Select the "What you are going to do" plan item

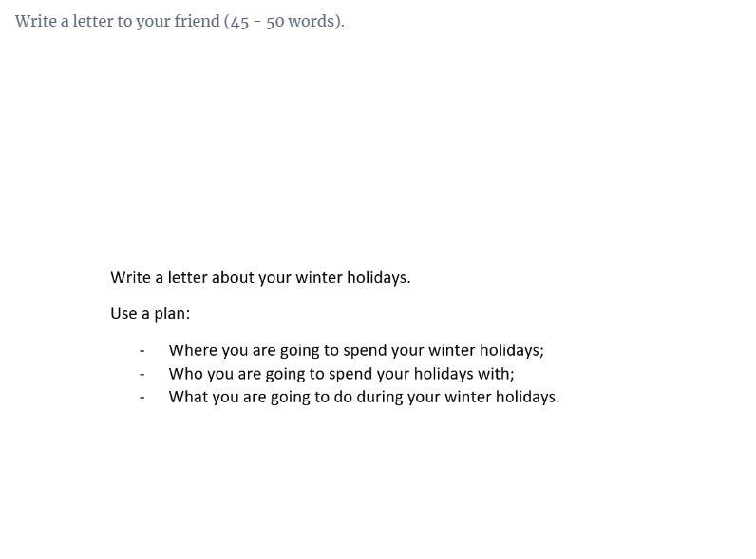(x=364, y=397)
